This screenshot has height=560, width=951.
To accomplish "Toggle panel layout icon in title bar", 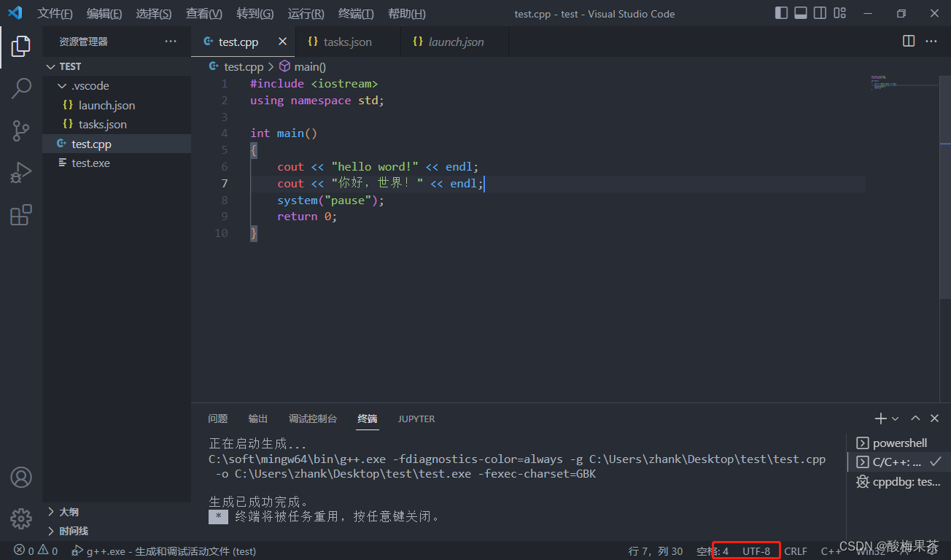I will (x=801, y=13).
